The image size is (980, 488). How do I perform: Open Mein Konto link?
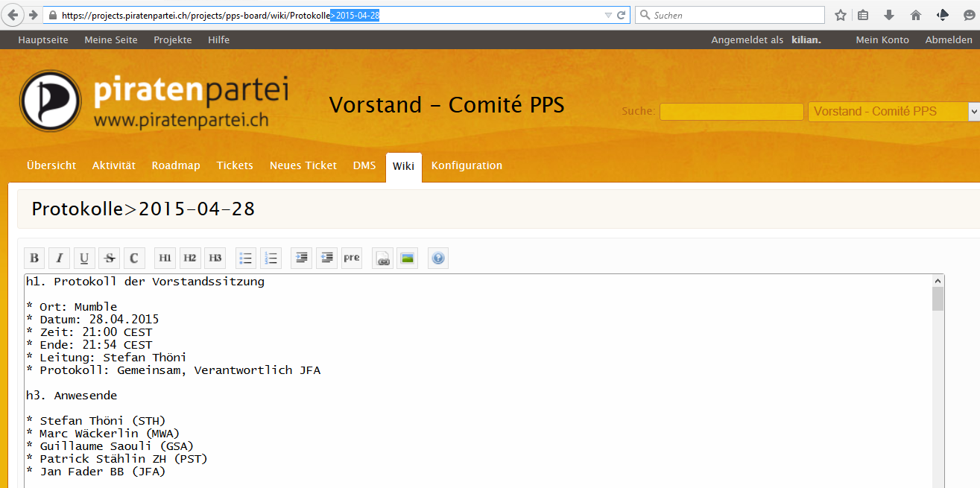pyautogui.click(x=882, y=40)
